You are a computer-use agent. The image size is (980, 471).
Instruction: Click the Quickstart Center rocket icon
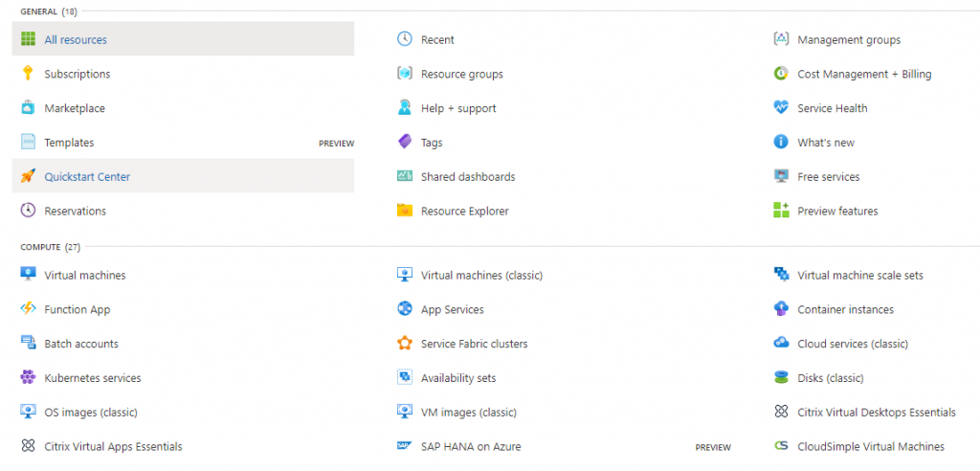28,176
